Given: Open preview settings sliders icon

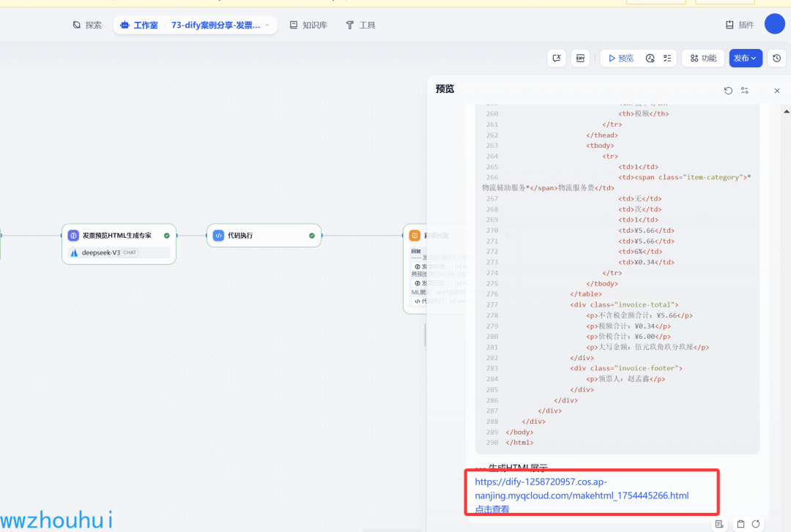Looking at the screenshot, I should pos(744,91).
